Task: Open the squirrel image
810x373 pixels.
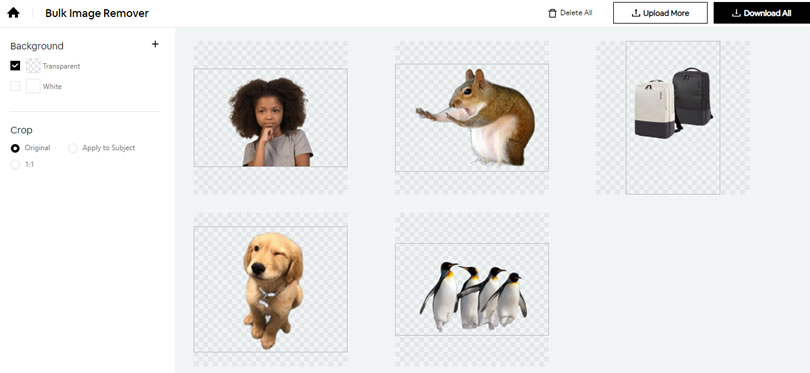Action: tap(472, 117)
